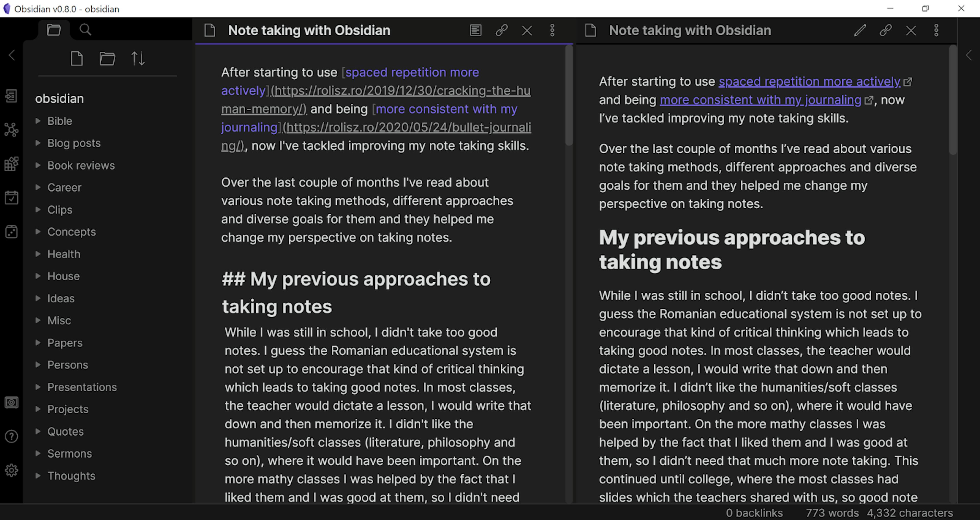Expand the Bible folder in sidebar

(38, 121)
